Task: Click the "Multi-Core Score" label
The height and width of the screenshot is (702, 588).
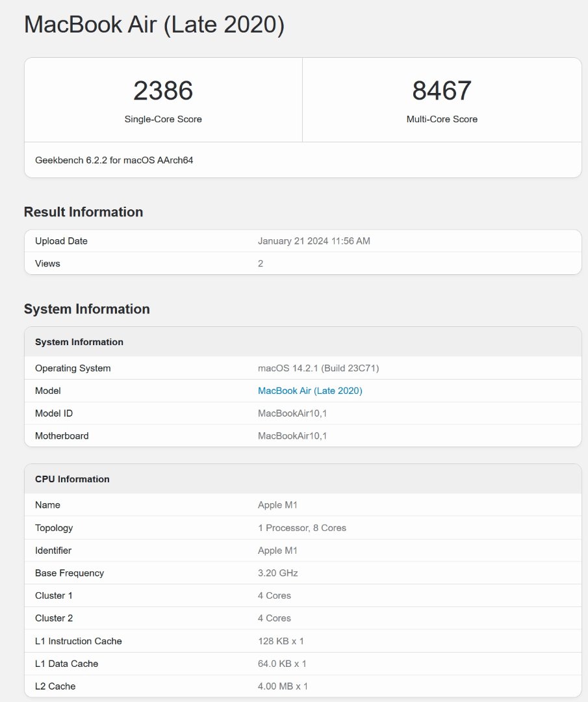Action: (442, 119)
